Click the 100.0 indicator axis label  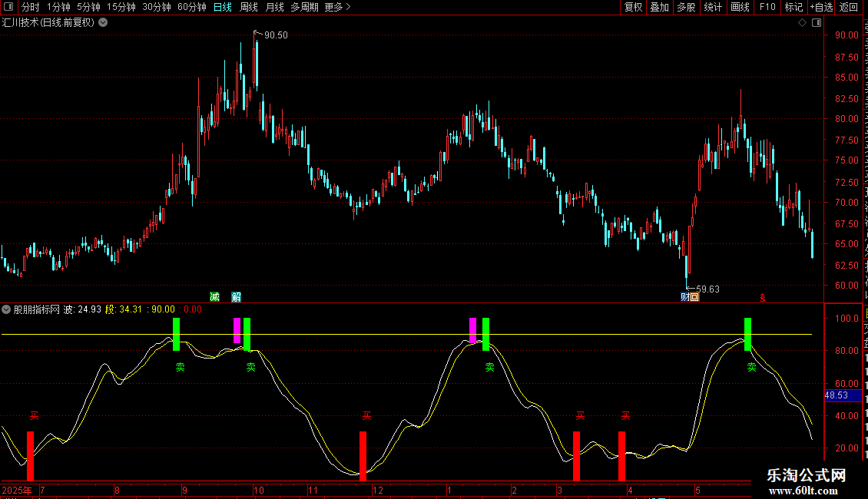tap(846, 319)
